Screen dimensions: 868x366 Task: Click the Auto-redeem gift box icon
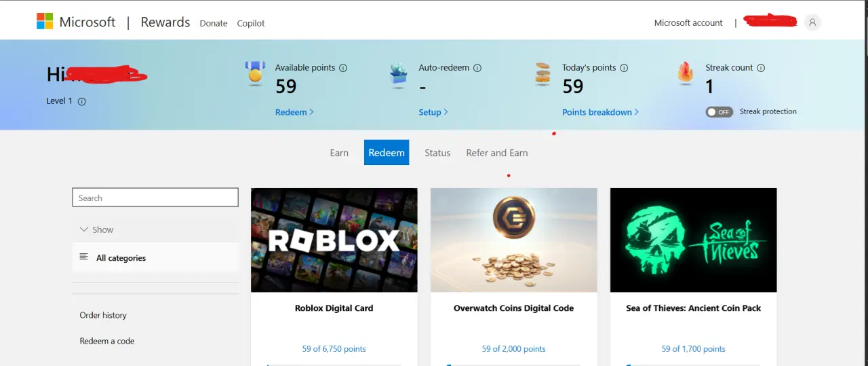point(399,74)
